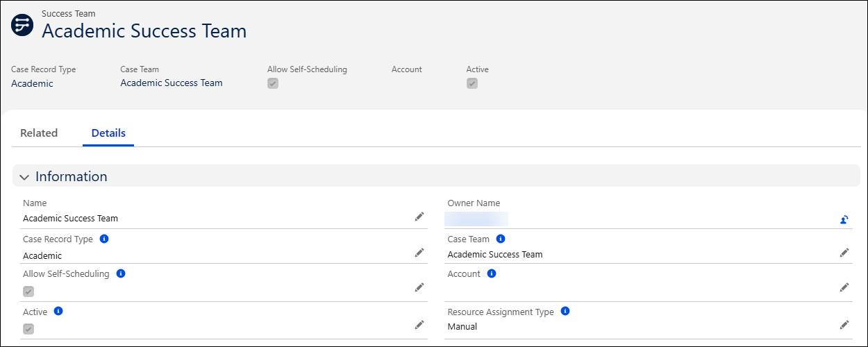Click the Change Owner icon
Image resolution: width=868 pixels, height=347 pixels.
(x=844, y=219)
